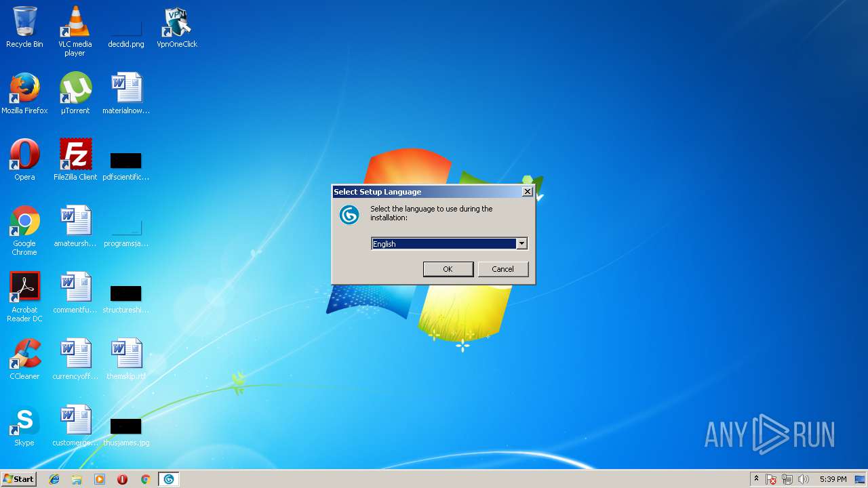Open Opera from the taskbar

tap(122, 479)
